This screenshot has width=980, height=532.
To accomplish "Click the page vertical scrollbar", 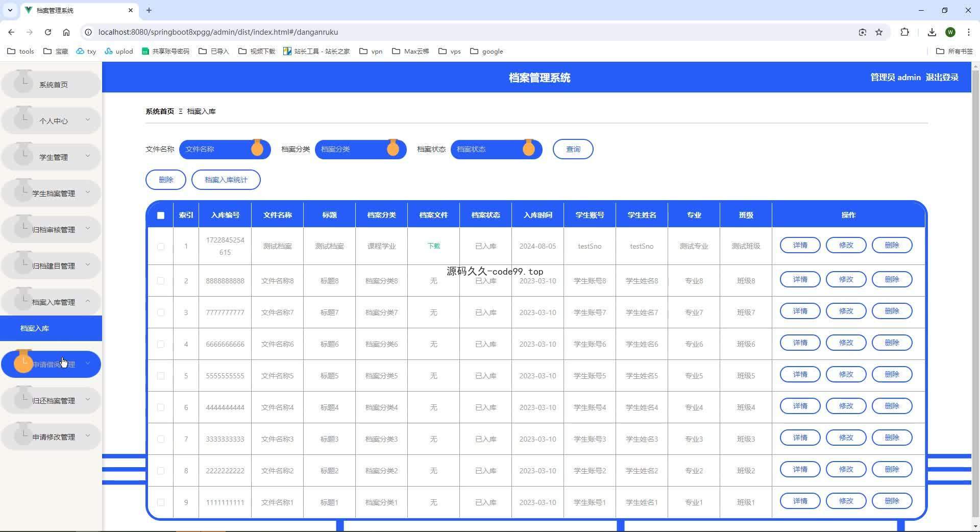I will click(x=975, y=294).
